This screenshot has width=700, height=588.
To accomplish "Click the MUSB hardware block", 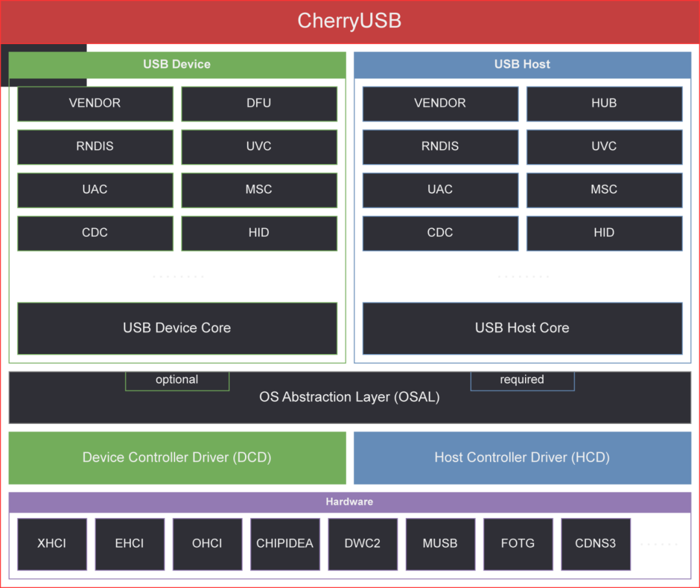I will pos(441,545).
